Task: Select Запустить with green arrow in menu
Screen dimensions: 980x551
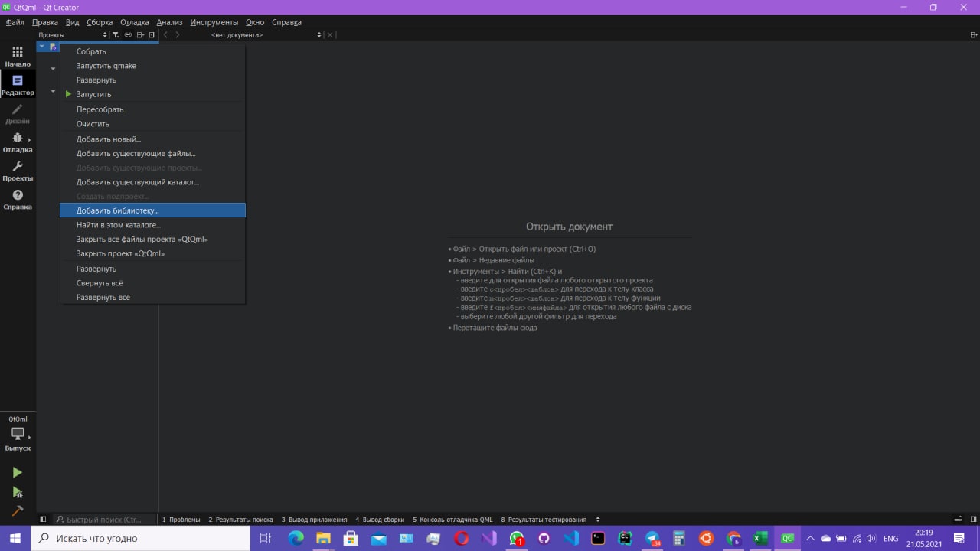Action: (152, 94)
